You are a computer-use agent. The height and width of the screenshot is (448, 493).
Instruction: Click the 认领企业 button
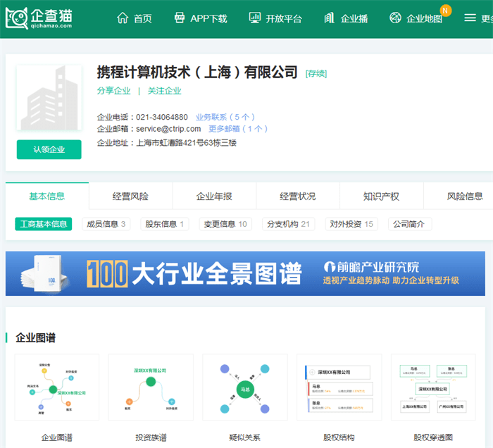pyautogui.click(x=49, y=149)
